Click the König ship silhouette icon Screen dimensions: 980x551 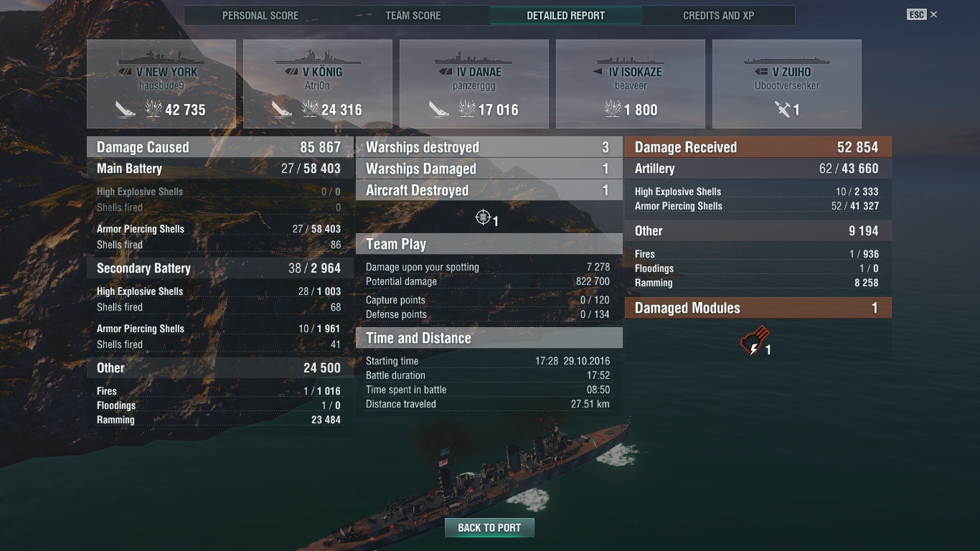(x=318, y=56)
